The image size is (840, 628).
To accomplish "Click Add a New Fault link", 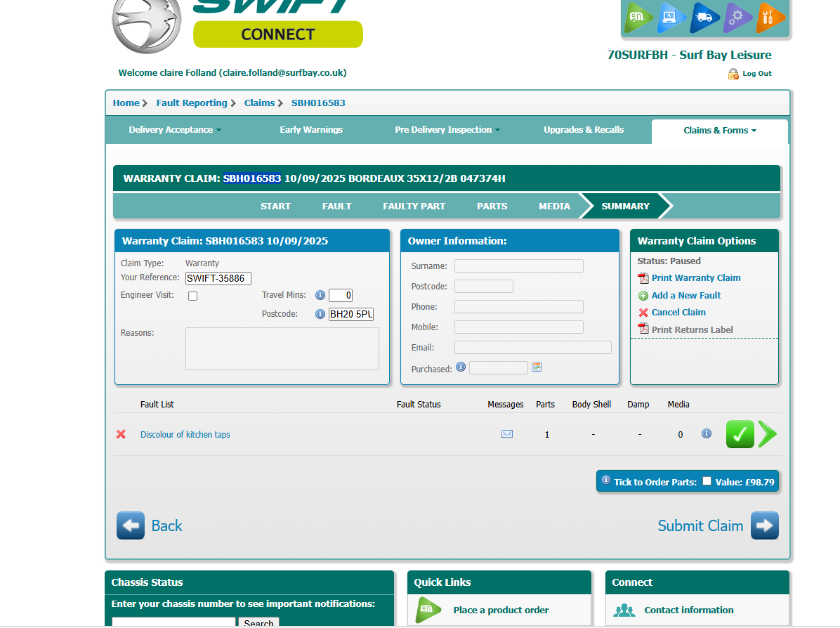I will pos(686,296).
